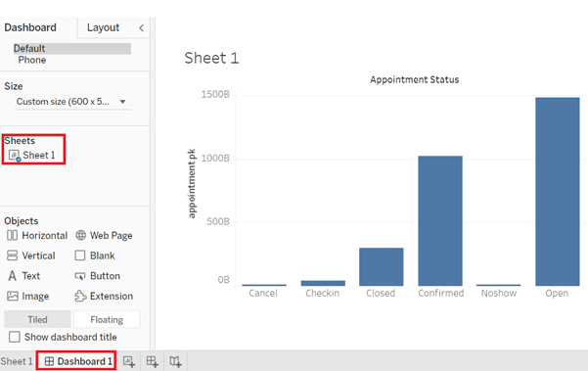Click the Noshow category label
The image size is (588, 371).
click(499, 293)
